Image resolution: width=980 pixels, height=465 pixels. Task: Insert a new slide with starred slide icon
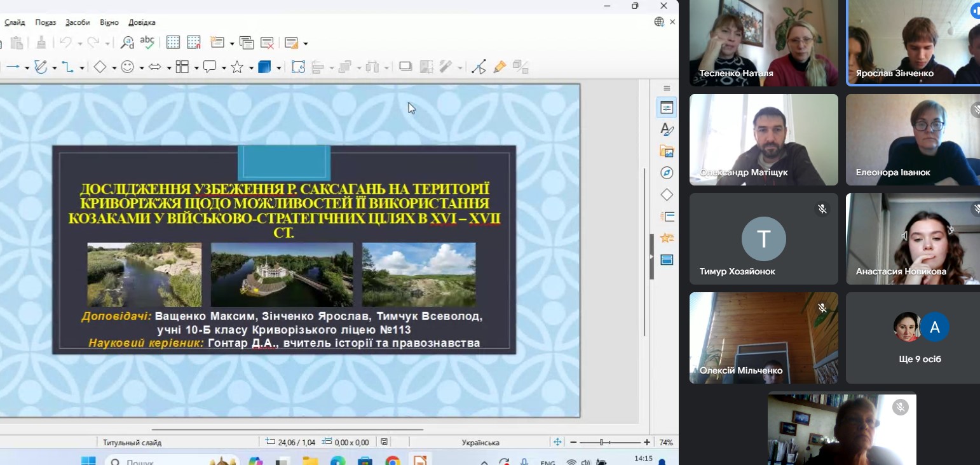(x=217, y=43)
